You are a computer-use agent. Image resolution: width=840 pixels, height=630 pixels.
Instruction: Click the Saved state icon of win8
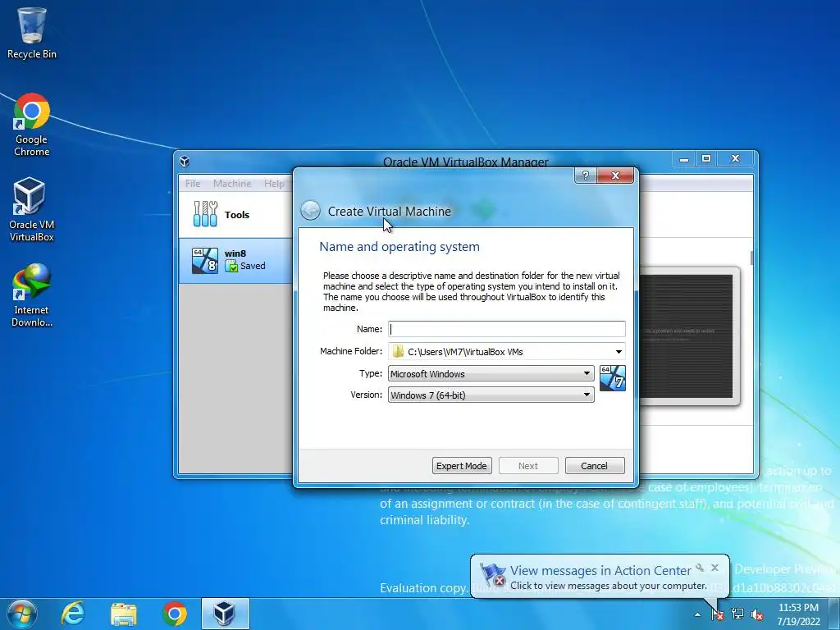coord(231,266)
